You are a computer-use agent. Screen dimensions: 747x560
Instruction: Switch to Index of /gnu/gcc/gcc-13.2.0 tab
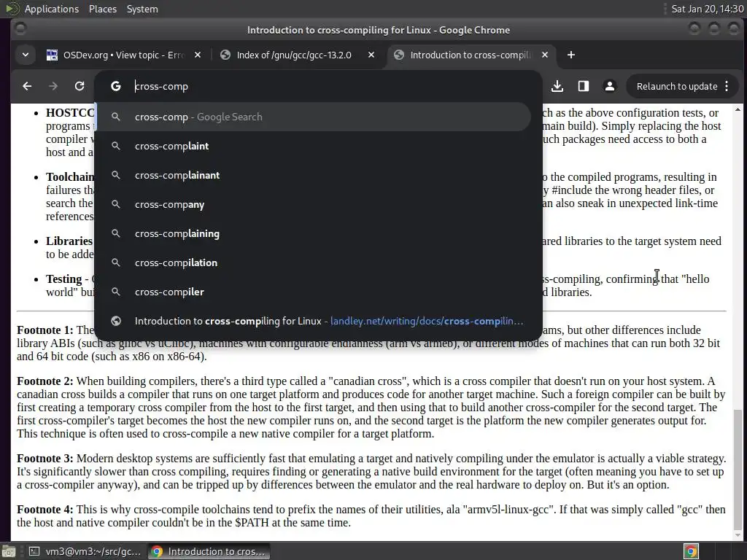(298, 55)
